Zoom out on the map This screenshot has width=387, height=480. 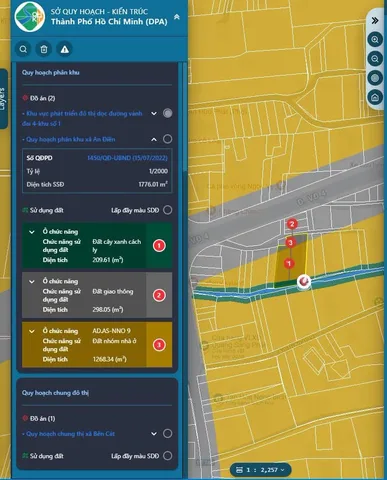pyautogui.click(x=375, y=59)
